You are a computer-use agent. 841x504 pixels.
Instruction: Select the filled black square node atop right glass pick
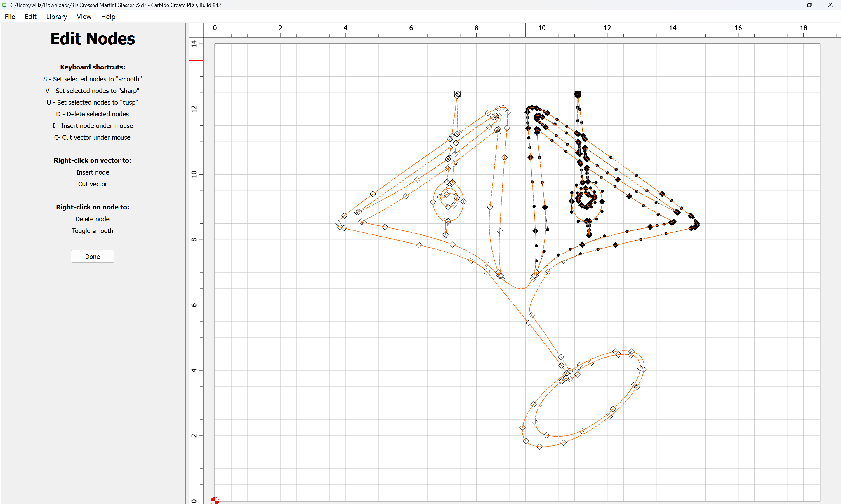[577, 94]
